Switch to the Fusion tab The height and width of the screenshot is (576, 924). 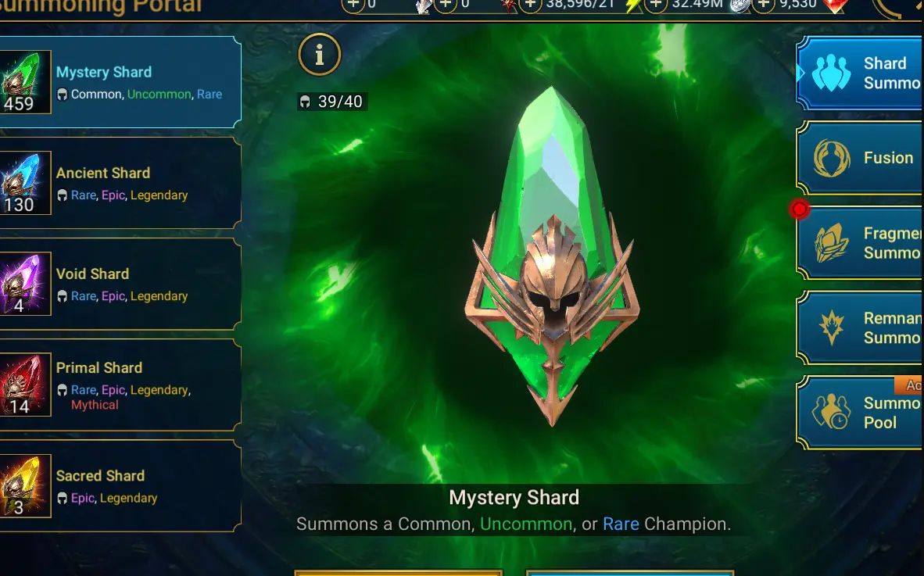point(860,158)
